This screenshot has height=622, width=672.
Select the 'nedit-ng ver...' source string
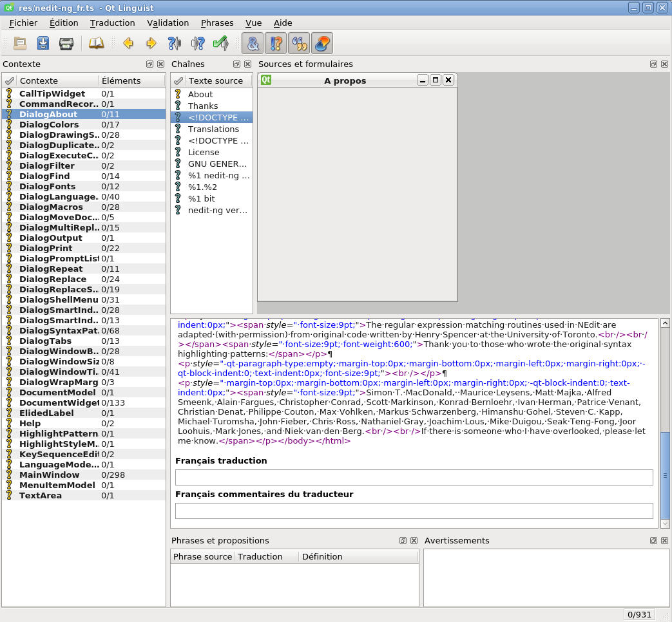212,210
